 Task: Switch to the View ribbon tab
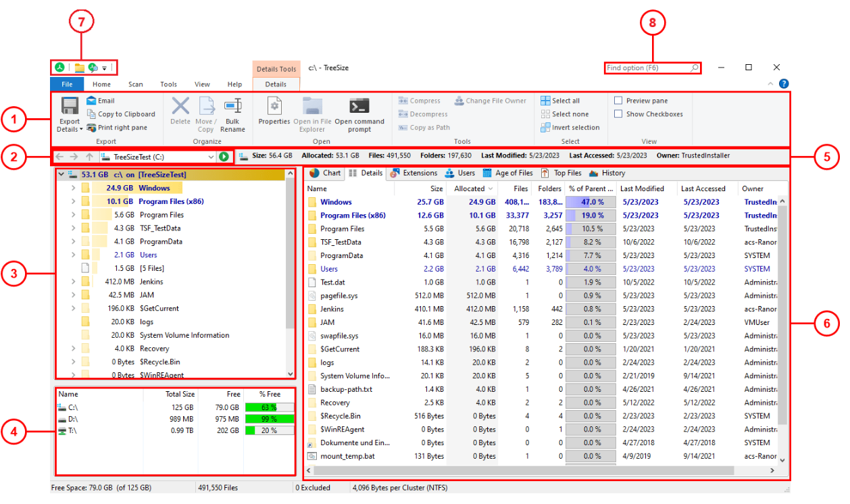pos(202,84)
